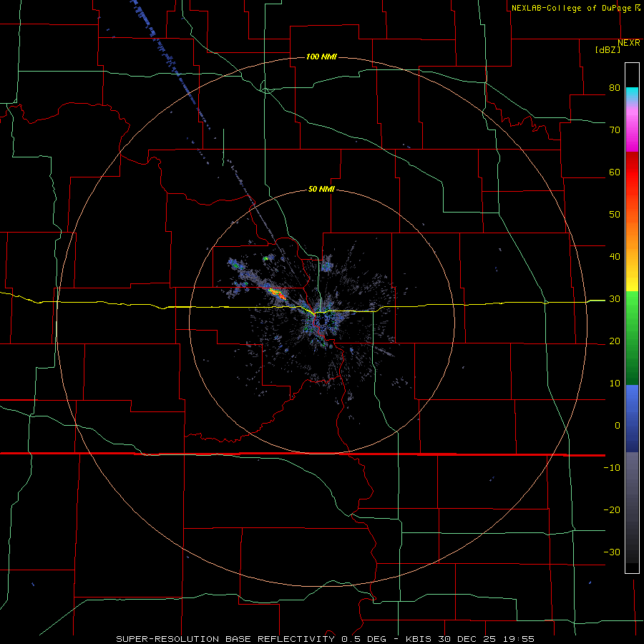The height and width of the screenshot is (644, 644).
Task: Click the 50 NMI range ring label
Action: click(x=321, y=190)
